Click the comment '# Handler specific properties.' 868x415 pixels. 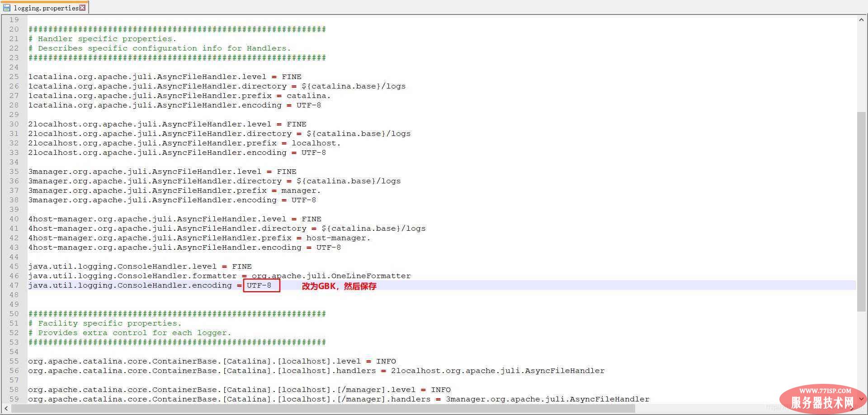pyautogui.click(x=103, y=39)
